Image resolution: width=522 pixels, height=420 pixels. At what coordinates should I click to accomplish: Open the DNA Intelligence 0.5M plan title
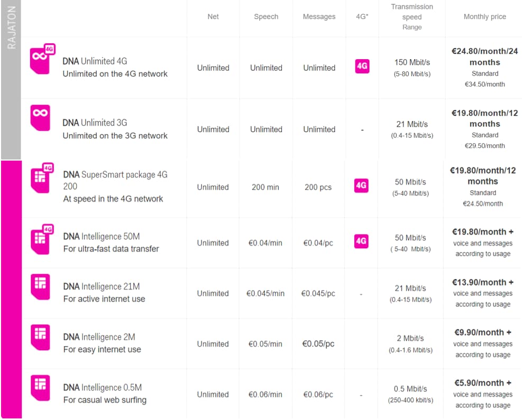(103, 388)
